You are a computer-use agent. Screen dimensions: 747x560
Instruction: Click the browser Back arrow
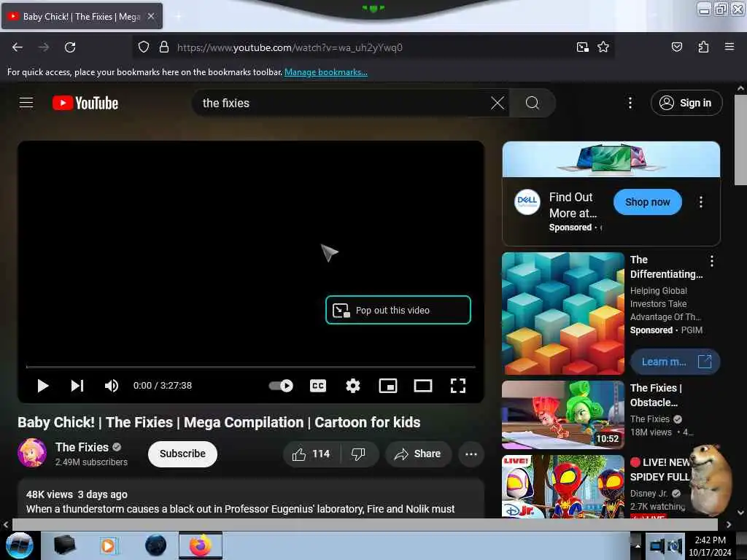click(18, 47)
